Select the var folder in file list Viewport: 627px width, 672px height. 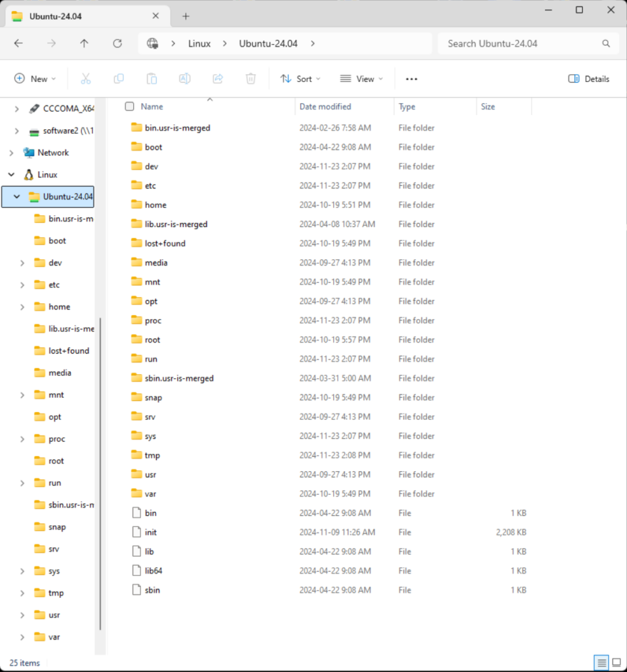pyautogui.click(x=329, y=493)
